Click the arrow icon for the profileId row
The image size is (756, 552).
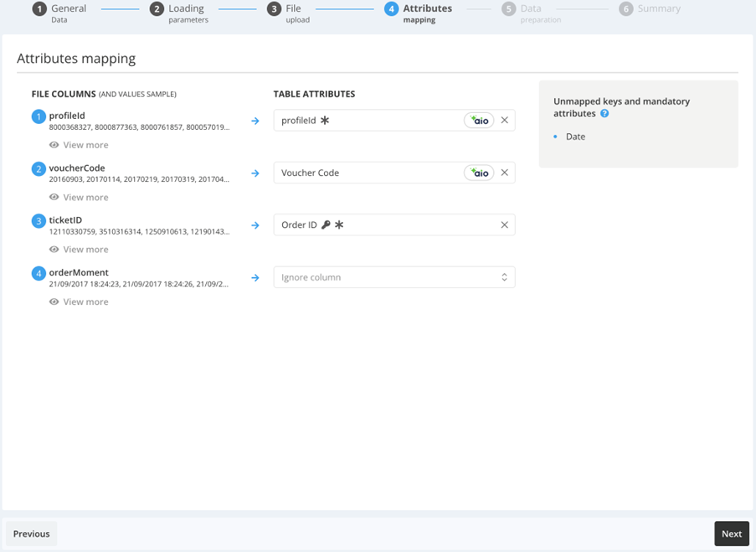pyautogui.click(x=255, y=121)
